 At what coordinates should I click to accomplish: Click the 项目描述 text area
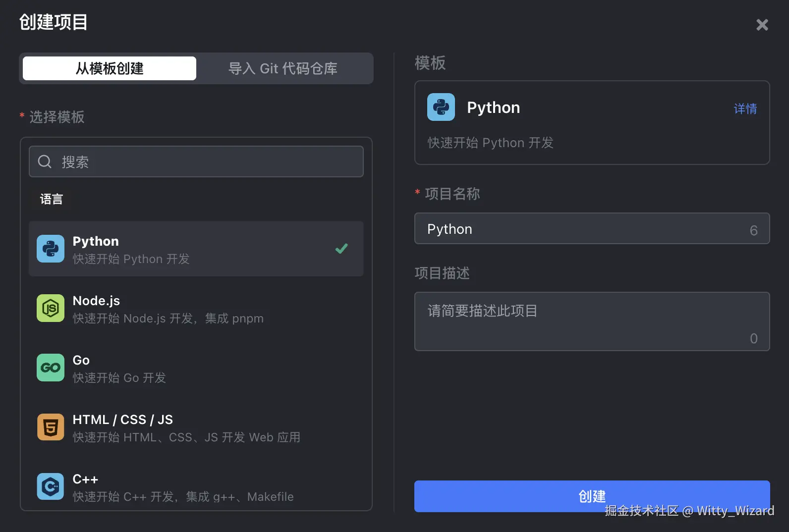pos(592,321)
